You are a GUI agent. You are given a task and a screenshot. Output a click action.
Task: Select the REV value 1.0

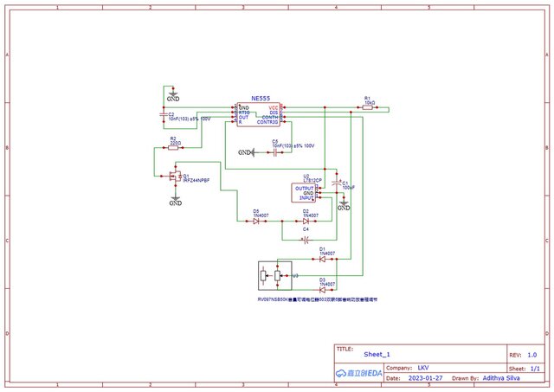coord(532,355)
